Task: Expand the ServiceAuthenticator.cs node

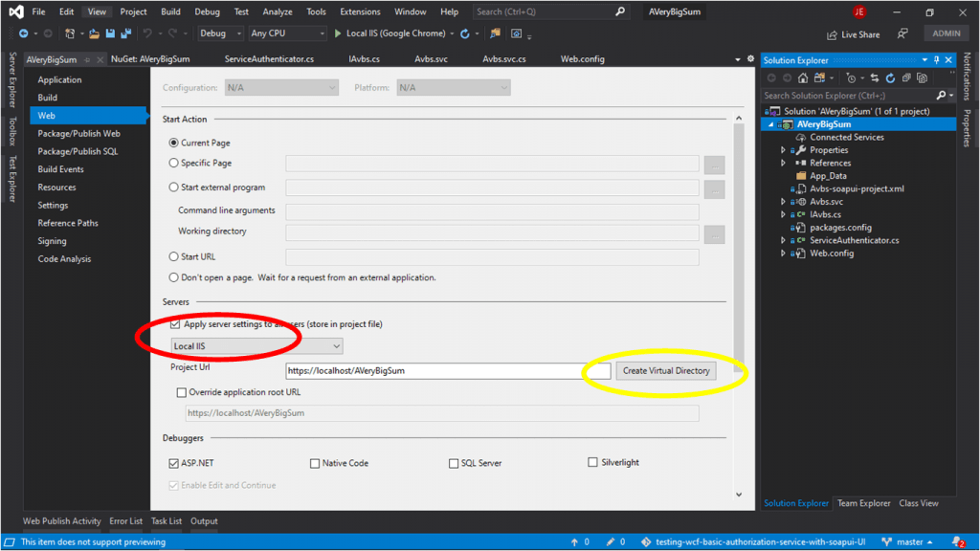Action: click(x=783, y=240)
